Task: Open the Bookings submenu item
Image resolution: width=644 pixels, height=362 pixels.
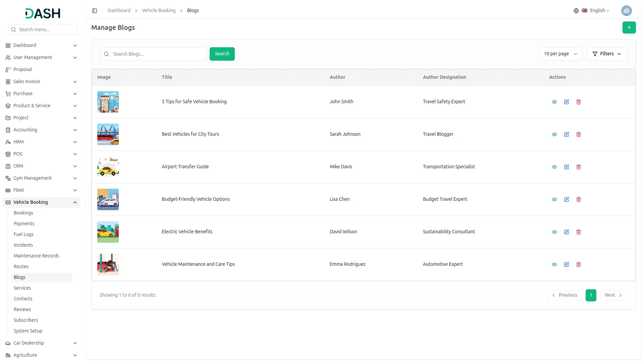Action: coord(23,213)
